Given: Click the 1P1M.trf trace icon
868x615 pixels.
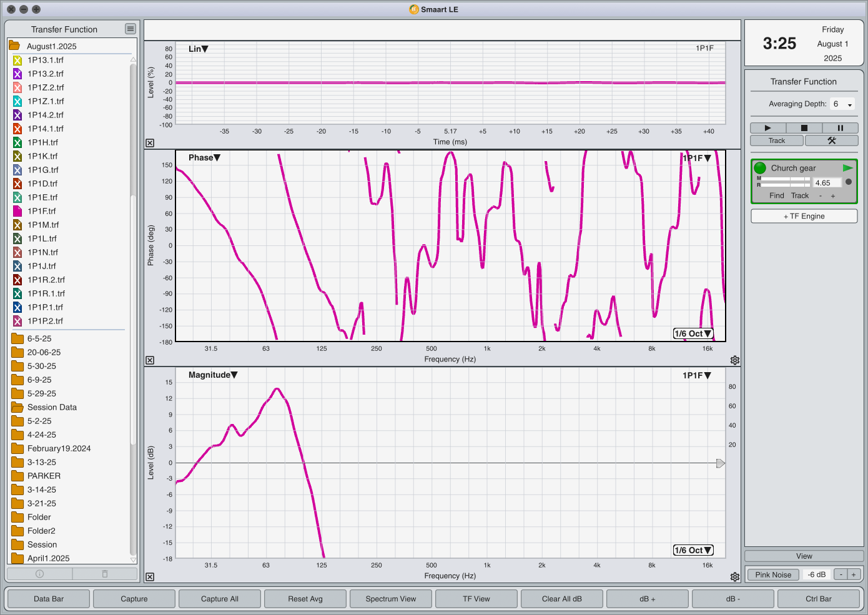Looking at the screenshot, I should click(17, 225).
